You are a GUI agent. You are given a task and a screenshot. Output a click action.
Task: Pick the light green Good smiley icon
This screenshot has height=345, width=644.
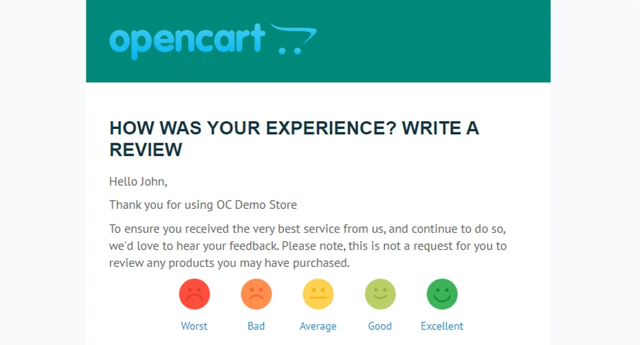tap(381, 294)
